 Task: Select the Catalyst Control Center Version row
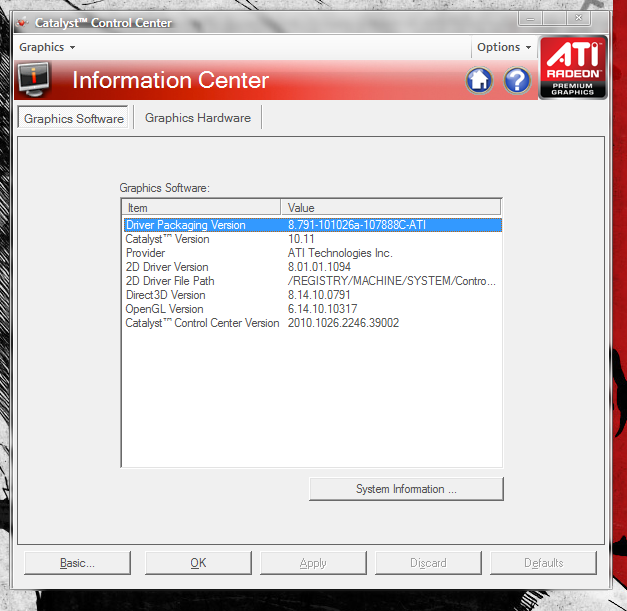[x=313, y=323]
